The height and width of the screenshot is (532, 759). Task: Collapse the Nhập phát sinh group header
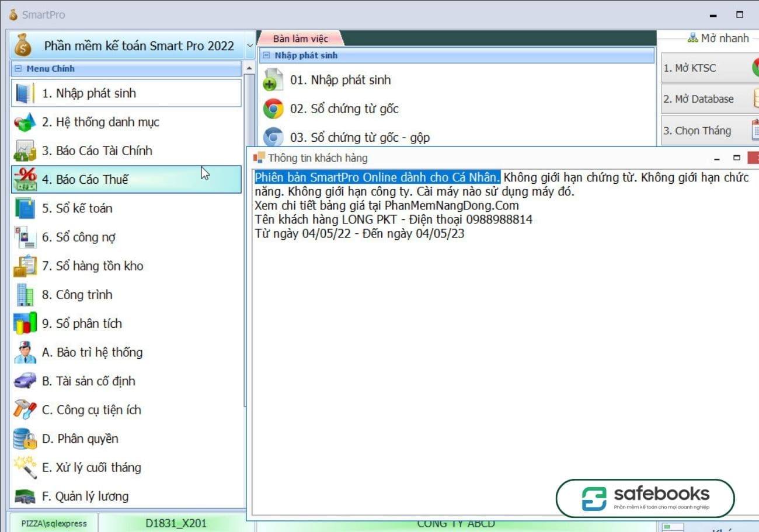(266, 55)
